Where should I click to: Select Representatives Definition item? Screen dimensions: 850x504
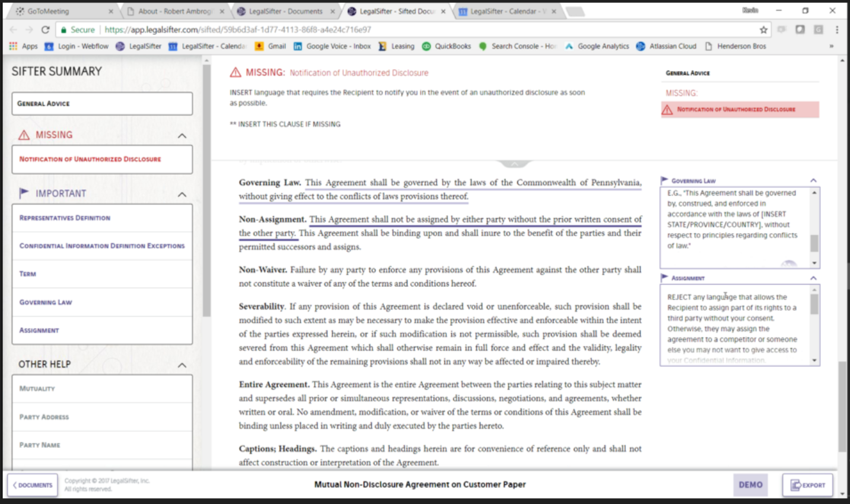tap(102, 218)
